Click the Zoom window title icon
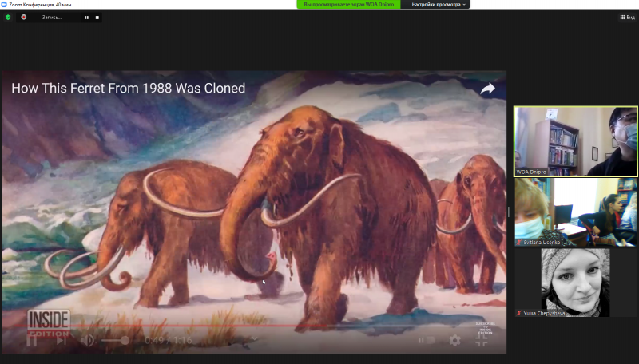Screen dimensions: 639x364 4,5
